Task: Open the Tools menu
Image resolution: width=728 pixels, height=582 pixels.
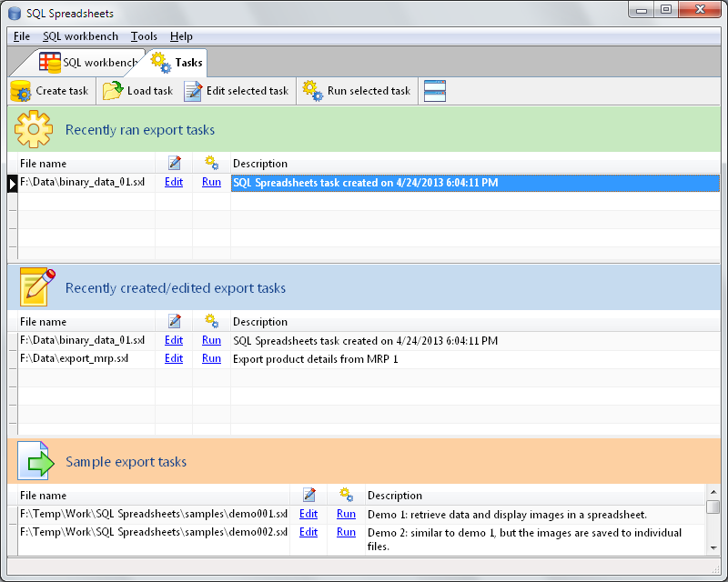Action: tap(144, 36)
